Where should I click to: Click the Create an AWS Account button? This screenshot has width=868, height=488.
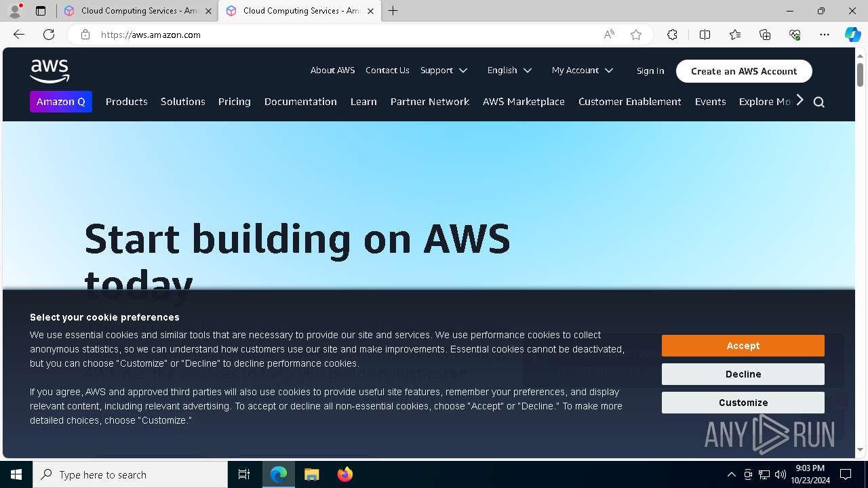[744, 71]
